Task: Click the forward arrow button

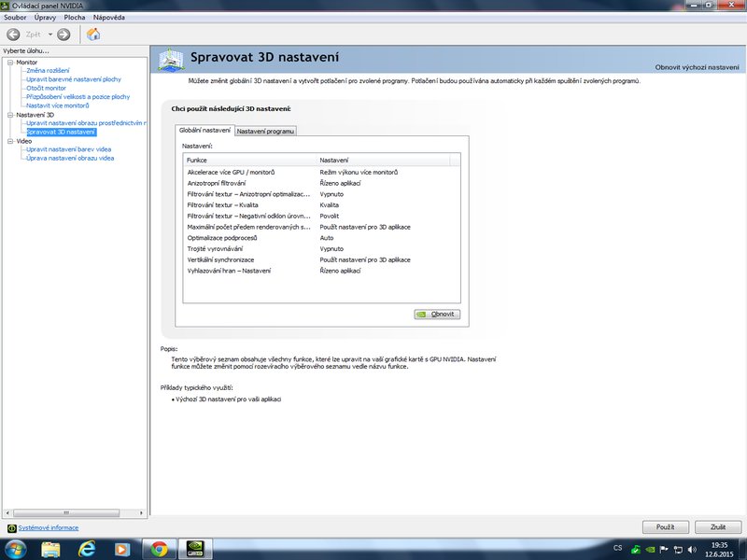Action: point(63,35)
